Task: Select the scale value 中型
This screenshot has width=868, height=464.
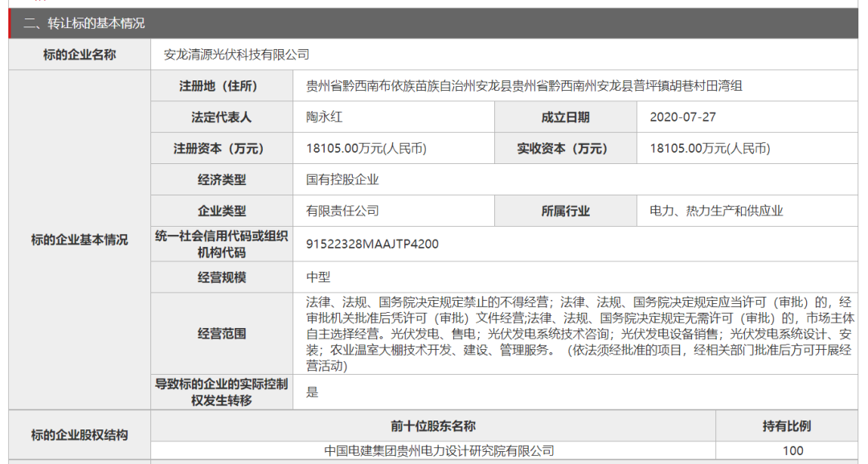Action: point(318,277)
